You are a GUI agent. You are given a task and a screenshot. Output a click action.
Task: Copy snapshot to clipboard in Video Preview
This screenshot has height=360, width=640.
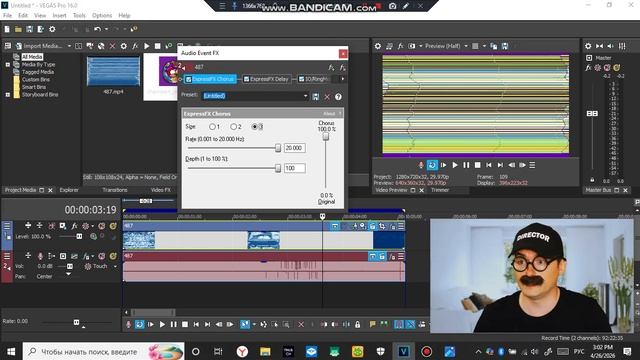[493, 46]
